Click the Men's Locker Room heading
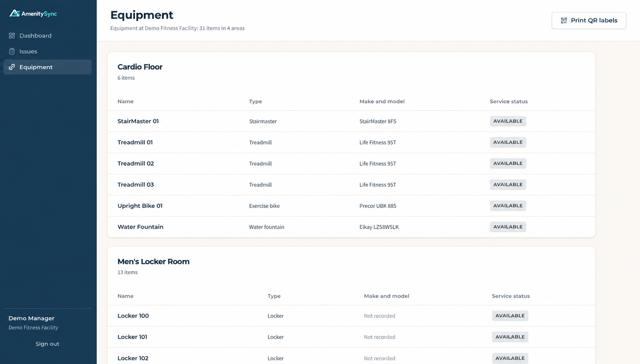Screen dimensions: 640x364 click(x=153, y=262)
